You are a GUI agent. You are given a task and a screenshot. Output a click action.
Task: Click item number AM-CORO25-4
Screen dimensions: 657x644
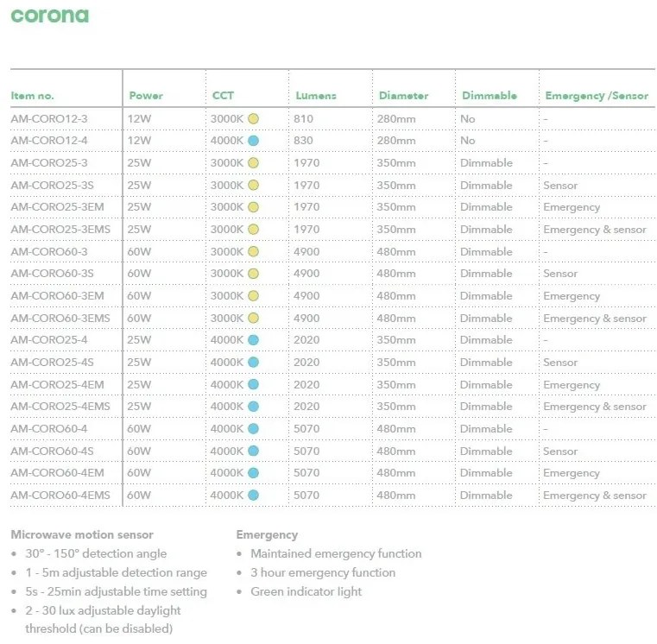point(49,340)
